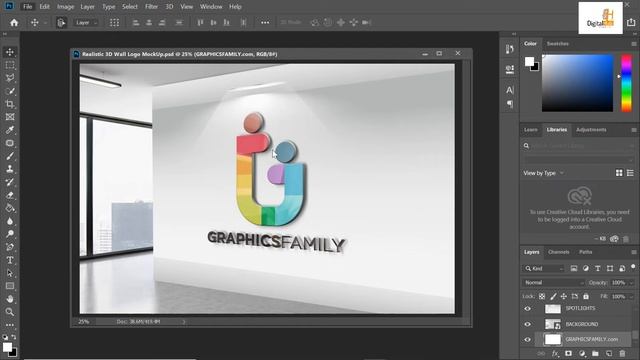Toggle lock all padlock icon

586,296
